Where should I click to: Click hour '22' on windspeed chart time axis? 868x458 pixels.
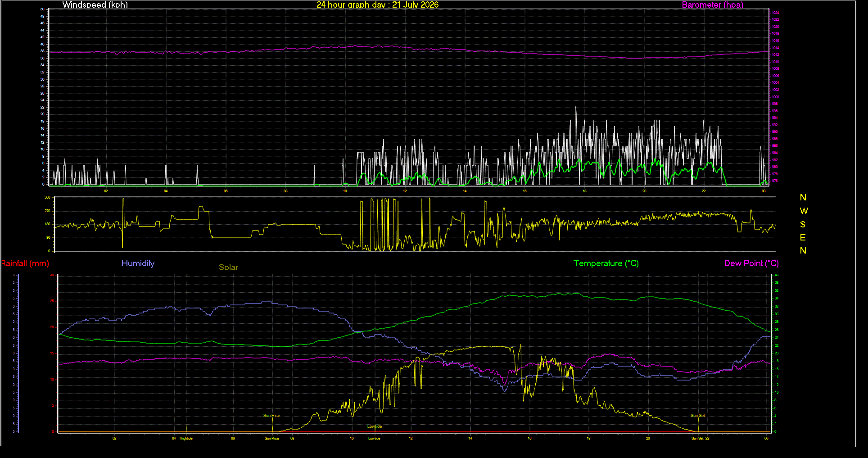pos(704,191)
